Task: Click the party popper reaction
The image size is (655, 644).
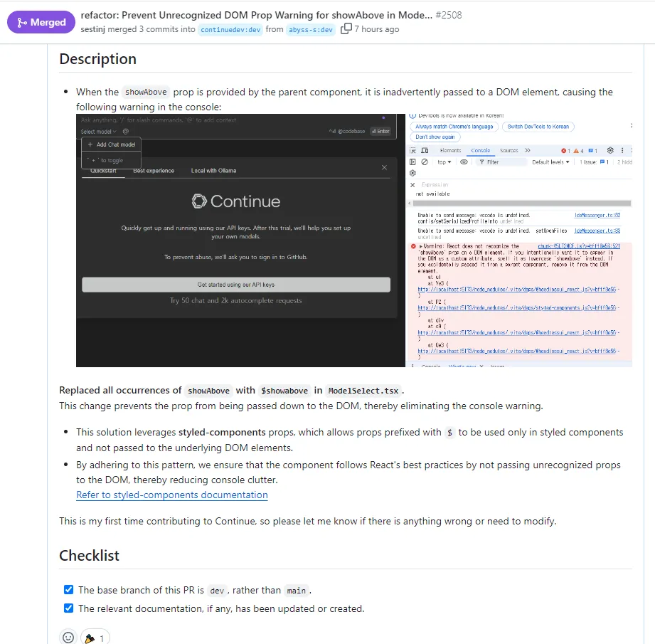Action: tap(95, 638)
